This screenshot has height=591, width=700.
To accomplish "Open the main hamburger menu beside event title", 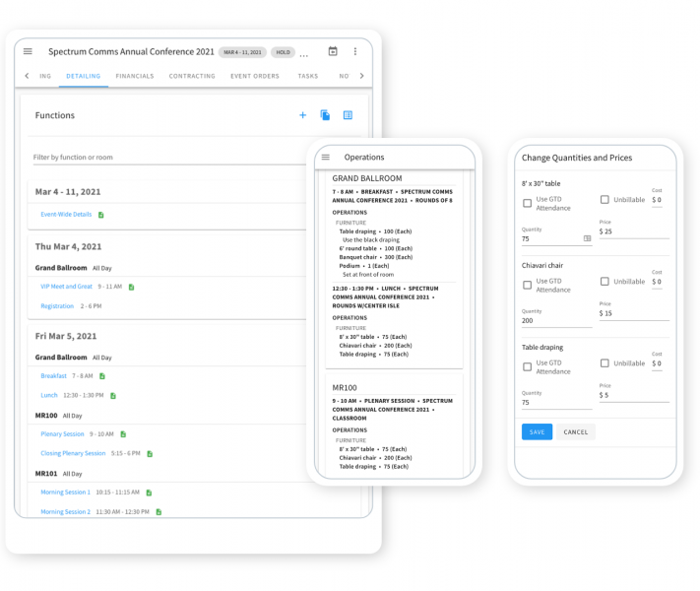I will click(28, 51).
